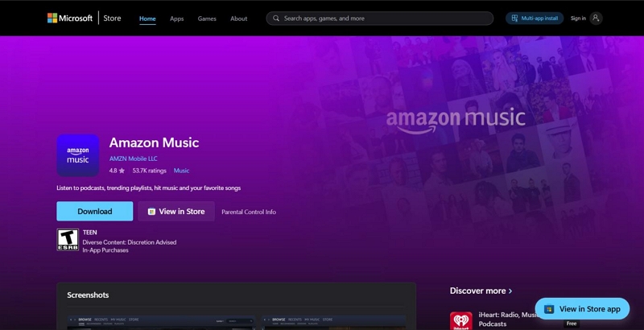Screen dimensions: 644x330
Task: Click the search magnifier icon
Action: (x=276, y=18)
